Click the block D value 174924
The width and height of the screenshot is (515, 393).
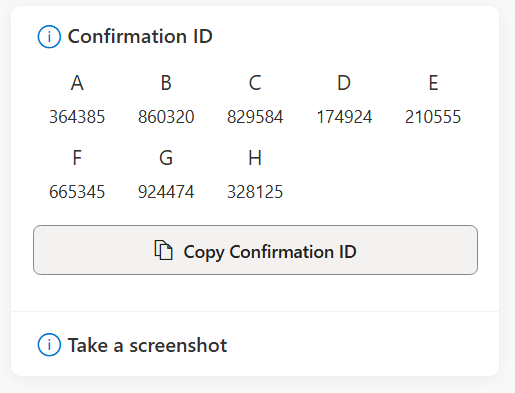344,117
